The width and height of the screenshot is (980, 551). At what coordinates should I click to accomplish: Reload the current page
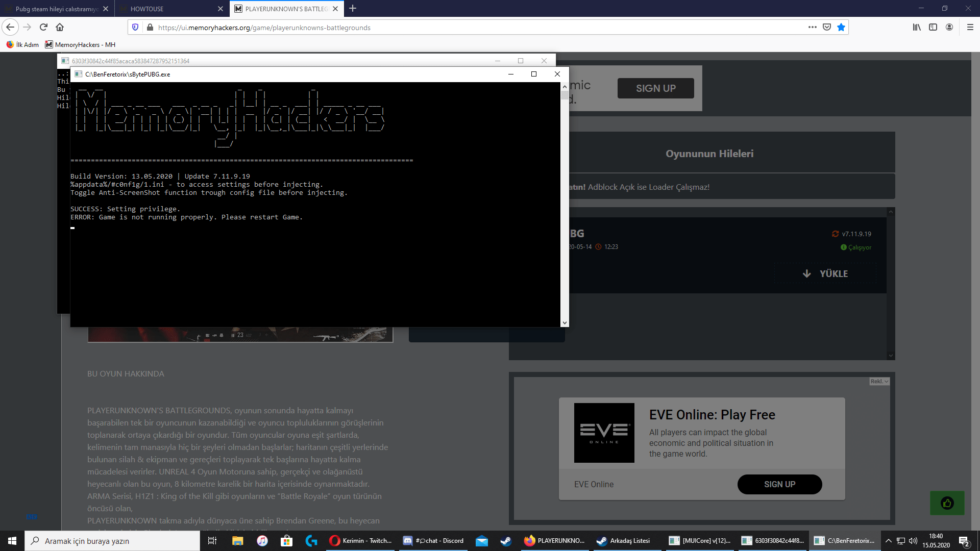tap(43, 27)
